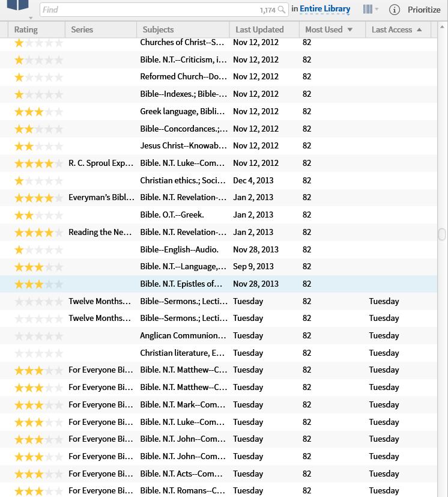Click the scrollbar up arrow
The image size is (448, 497).
442,27
